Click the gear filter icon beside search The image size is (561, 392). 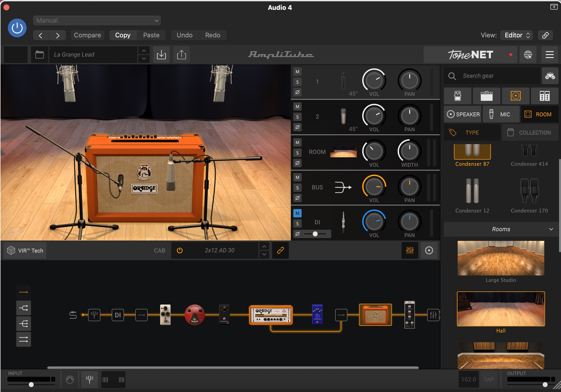point(550,76)
